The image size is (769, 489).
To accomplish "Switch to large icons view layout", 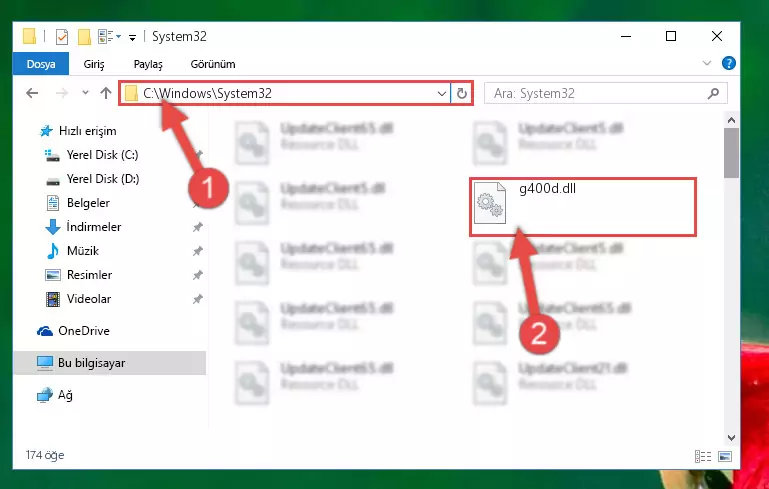I will (725, 456).
